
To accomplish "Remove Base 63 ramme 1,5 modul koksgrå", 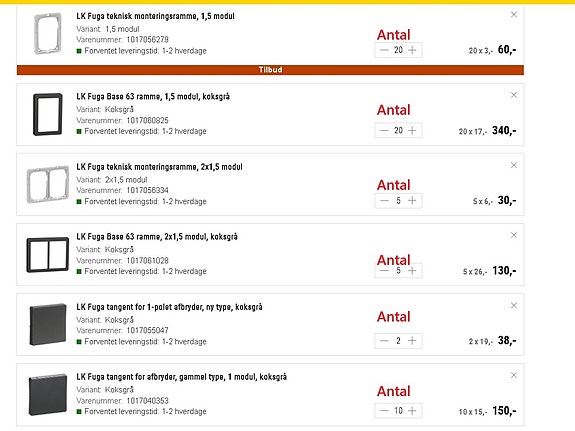I will pyautogui.click(x=514, y=95).
